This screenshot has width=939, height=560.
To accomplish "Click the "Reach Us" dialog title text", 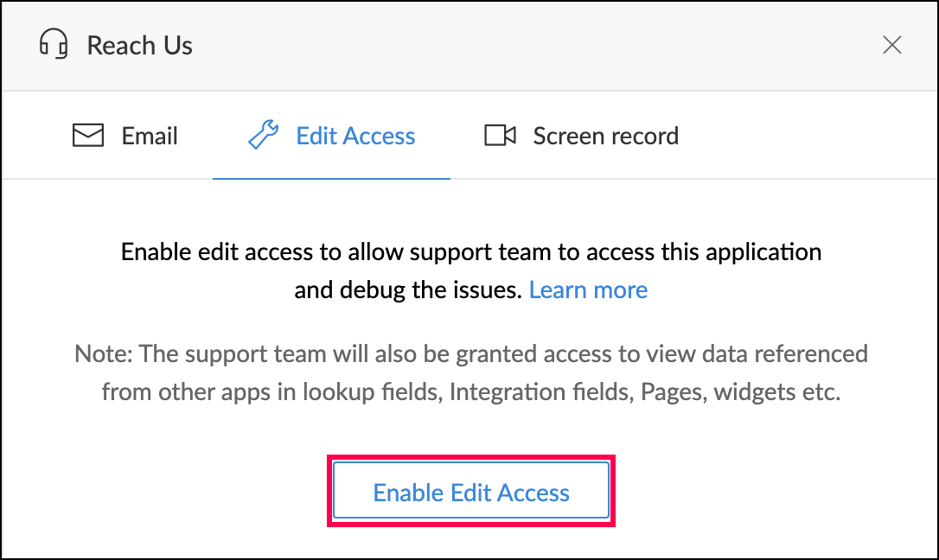I will tap(140, 45).
